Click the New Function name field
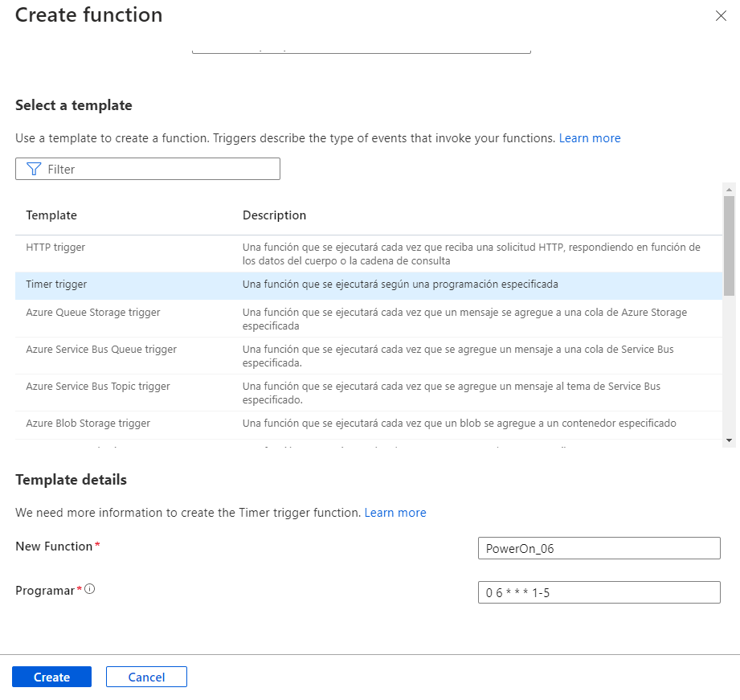 (599, 548)
